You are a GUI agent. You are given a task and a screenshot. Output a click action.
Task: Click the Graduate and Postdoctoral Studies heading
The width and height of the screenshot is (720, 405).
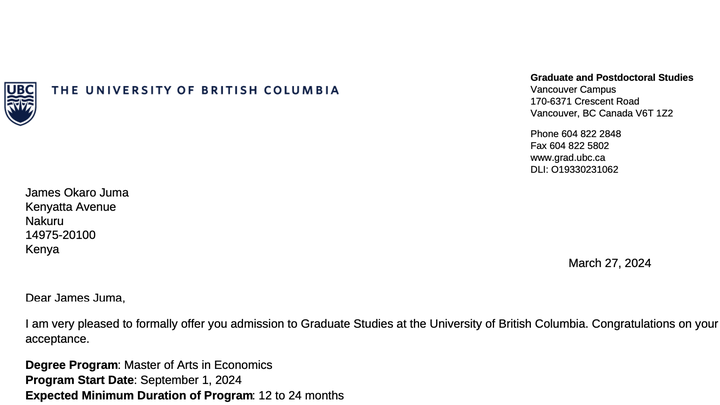[612, 78]
